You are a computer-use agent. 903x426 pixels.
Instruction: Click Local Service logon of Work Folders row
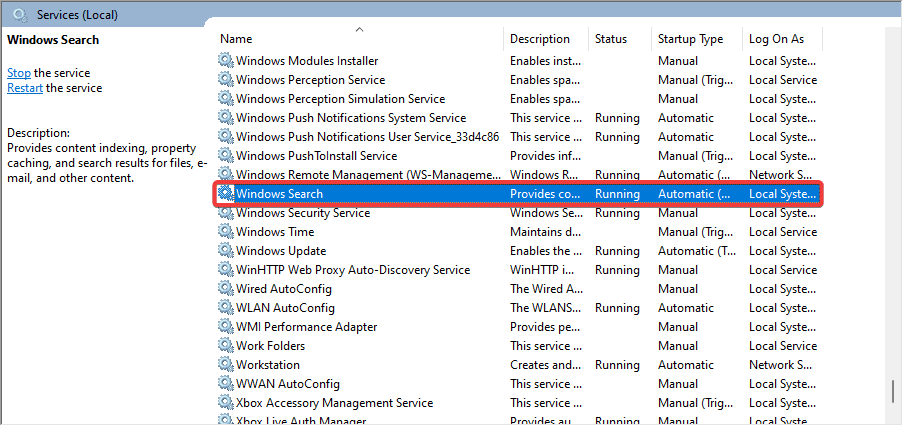pyautogui.click(x=783, y=345)
